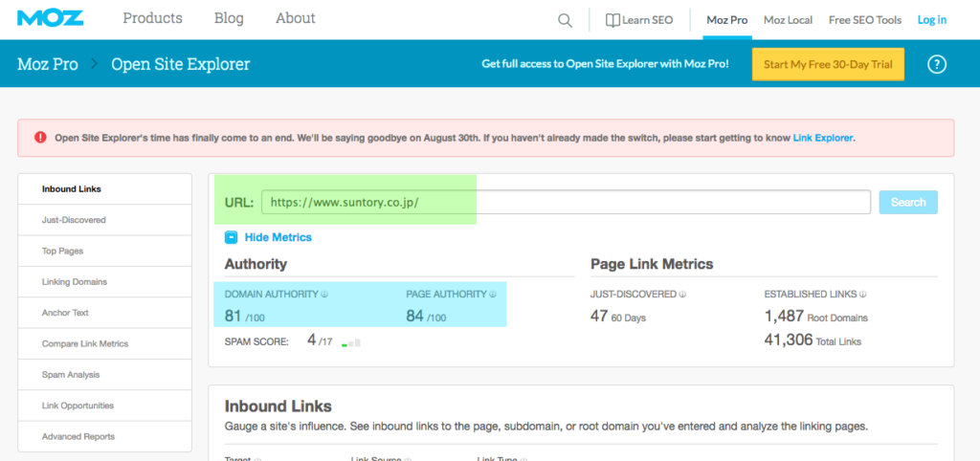Open Top Pages in sidebar
The image size is (980, 461).
coord(105,252)
